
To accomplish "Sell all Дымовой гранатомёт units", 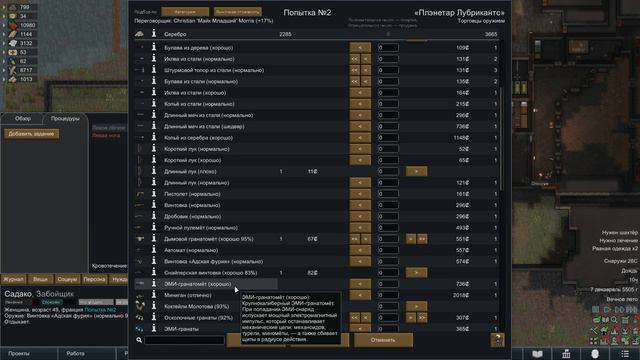I will pyautogui.click(x=422, y=239).
